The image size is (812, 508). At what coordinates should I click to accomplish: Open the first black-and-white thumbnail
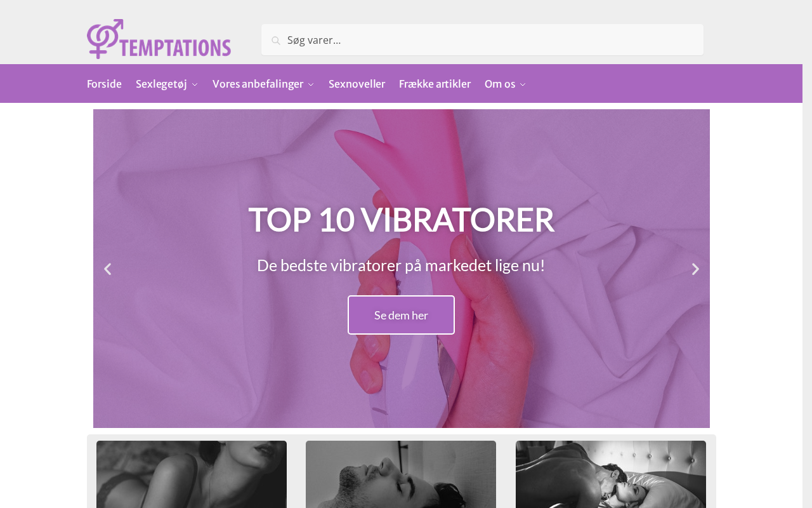(x=192, y=474)
